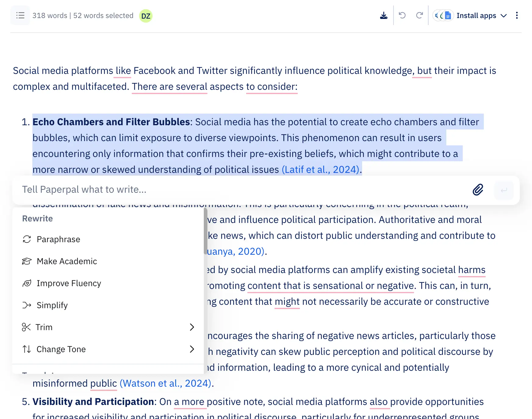Open the Latif et al., 2024 citation

[x=321, y=169]
